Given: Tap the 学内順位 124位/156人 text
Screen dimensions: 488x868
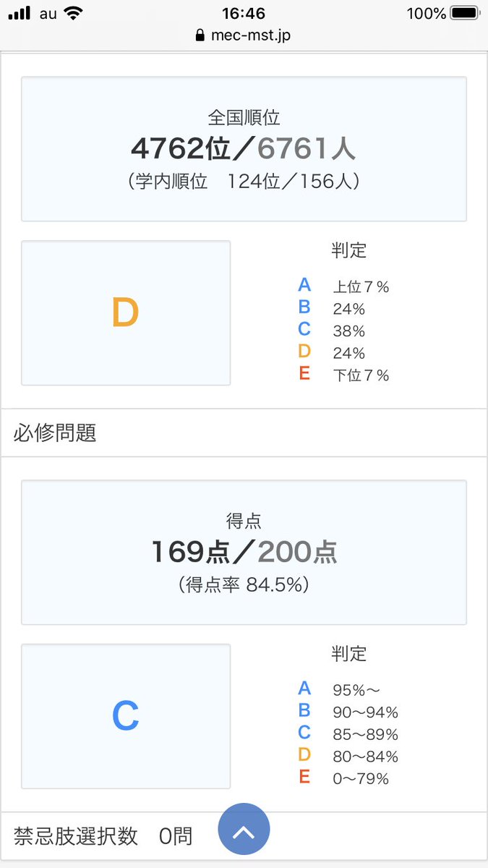Looking at the screenshot, I should tap(244, 181).
